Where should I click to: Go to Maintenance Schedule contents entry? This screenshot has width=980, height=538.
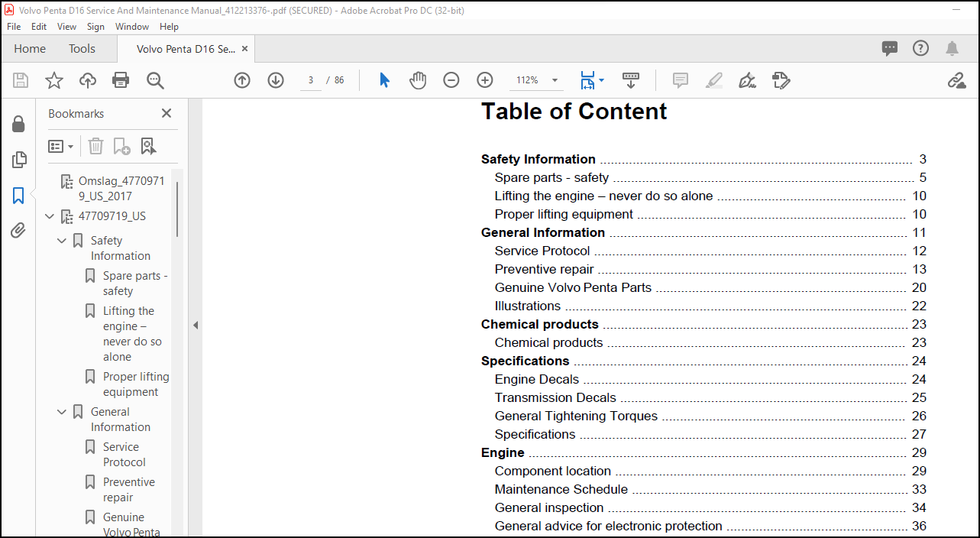pyautogui.click(x=710, y=489)
